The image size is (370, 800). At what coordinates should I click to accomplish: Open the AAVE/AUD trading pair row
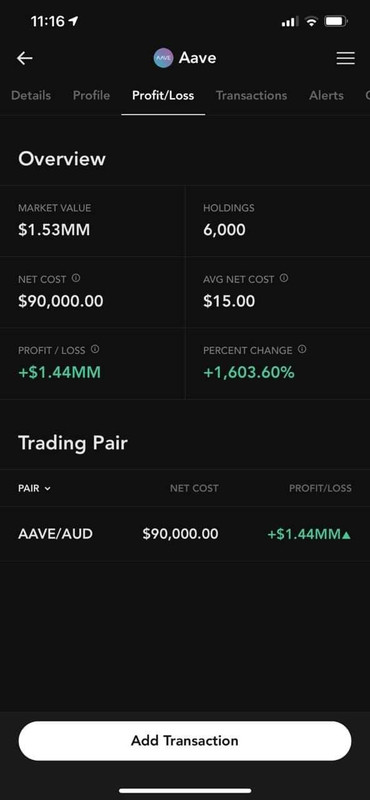pyautogui.click(x=185, y=534)
